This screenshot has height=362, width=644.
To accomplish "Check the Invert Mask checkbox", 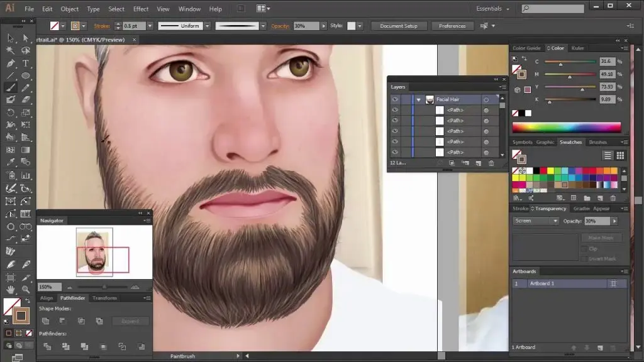I will [583, 259].
